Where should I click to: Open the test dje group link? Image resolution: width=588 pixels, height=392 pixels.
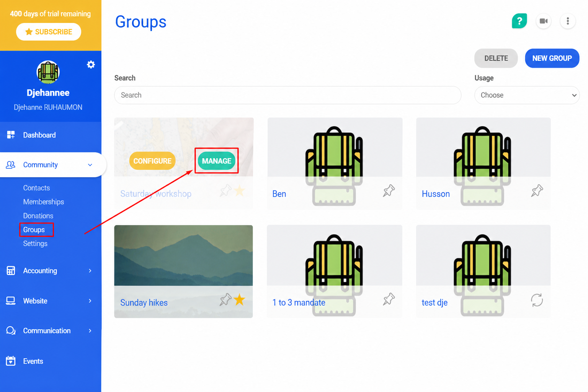pyautogui.click(x=434, y=302)
